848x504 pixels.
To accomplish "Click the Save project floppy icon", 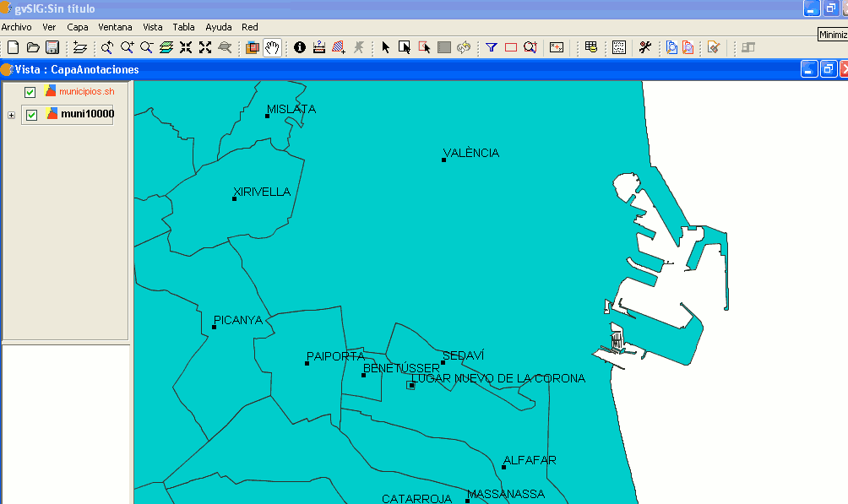I will (52, 47).
